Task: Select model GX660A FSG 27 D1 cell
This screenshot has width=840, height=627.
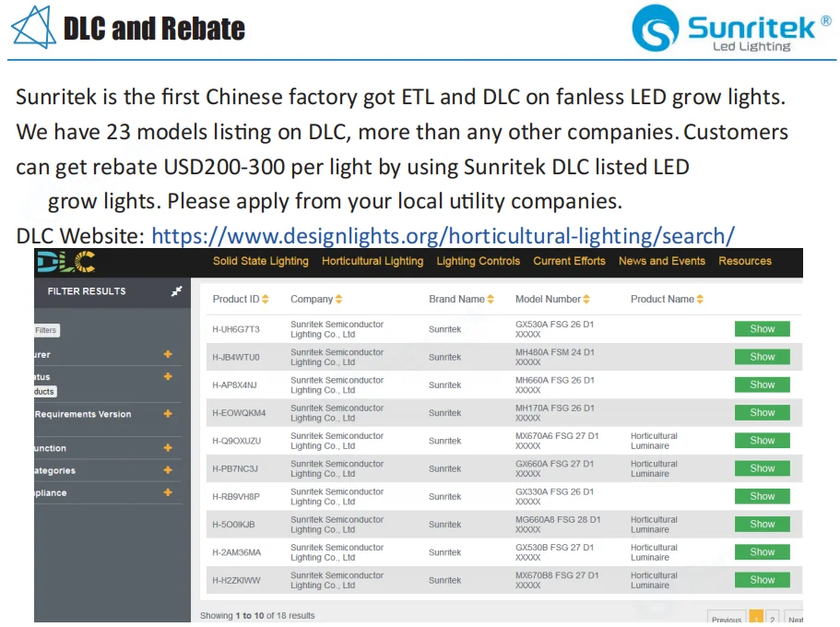Action: (554, 468)
